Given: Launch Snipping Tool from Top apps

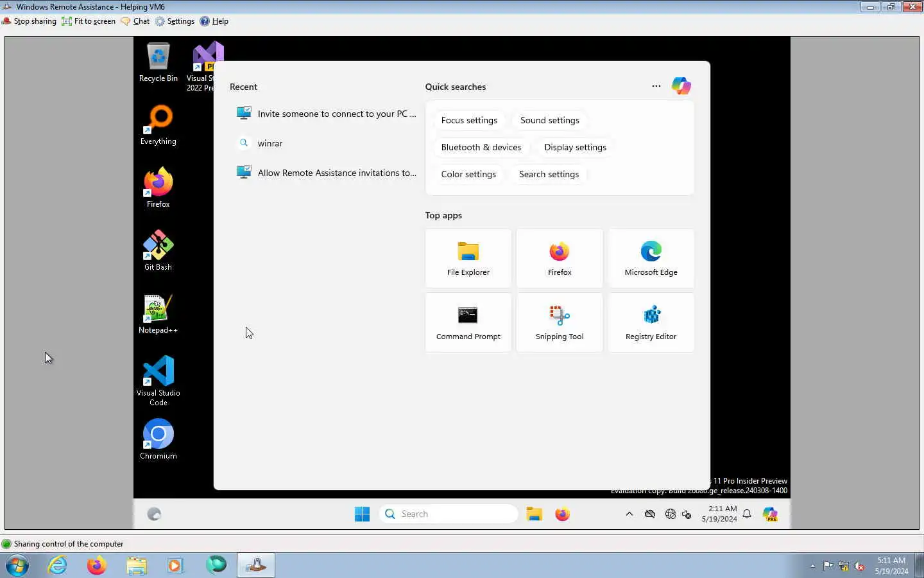Looking at the screenshot, I should point(560,322).
